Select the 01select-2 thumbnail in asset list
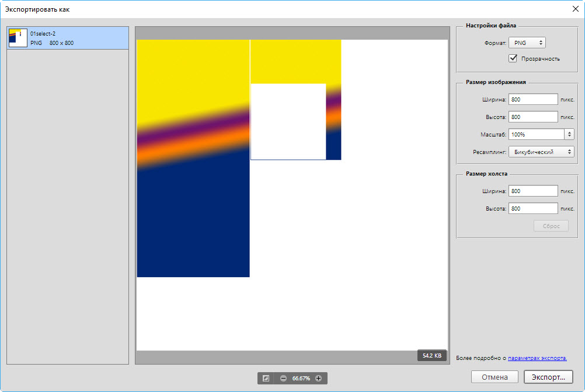Image resolution: width=585 pixels, height=392 pixels. click(x=18, y=38)
